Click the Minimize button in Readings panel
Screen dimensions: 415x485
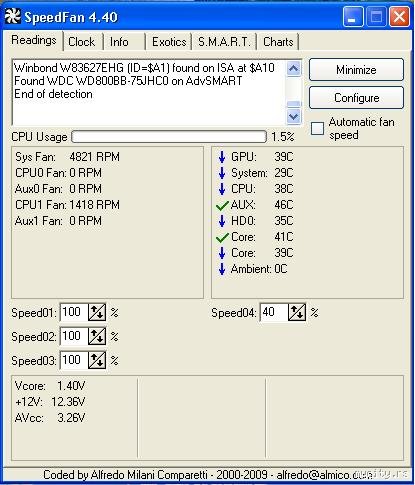click(356, 70)
